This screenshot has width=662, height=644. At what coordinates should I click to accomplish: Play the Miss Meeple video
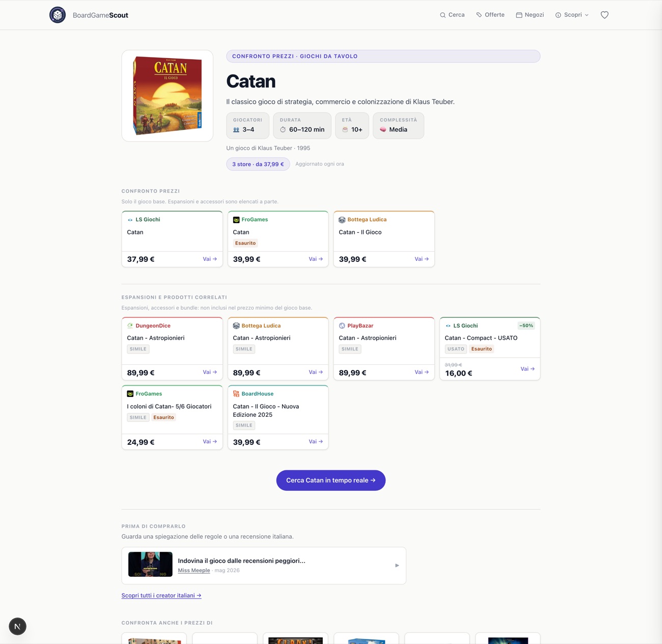pyautogui.click(x=397, y=566)
